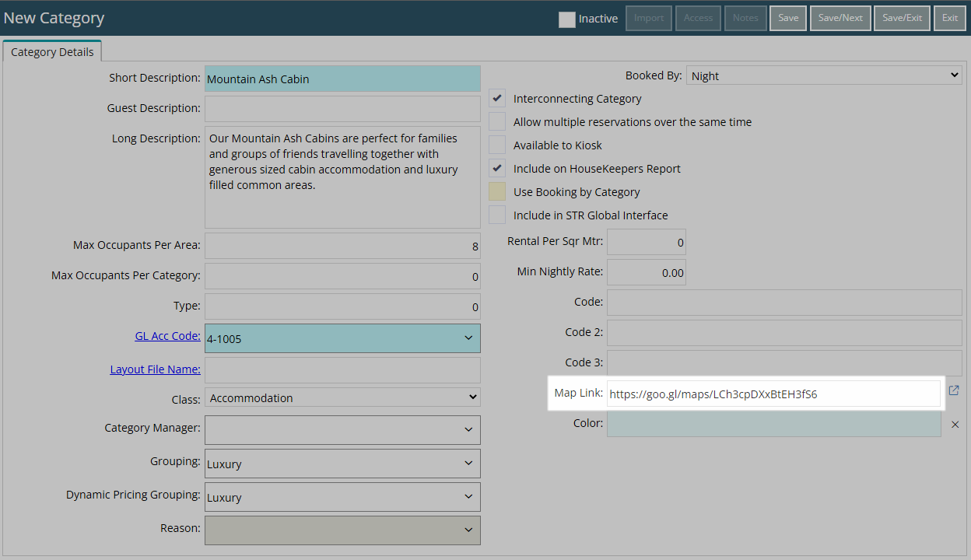Focus the Short Description field

click(342, 79)
